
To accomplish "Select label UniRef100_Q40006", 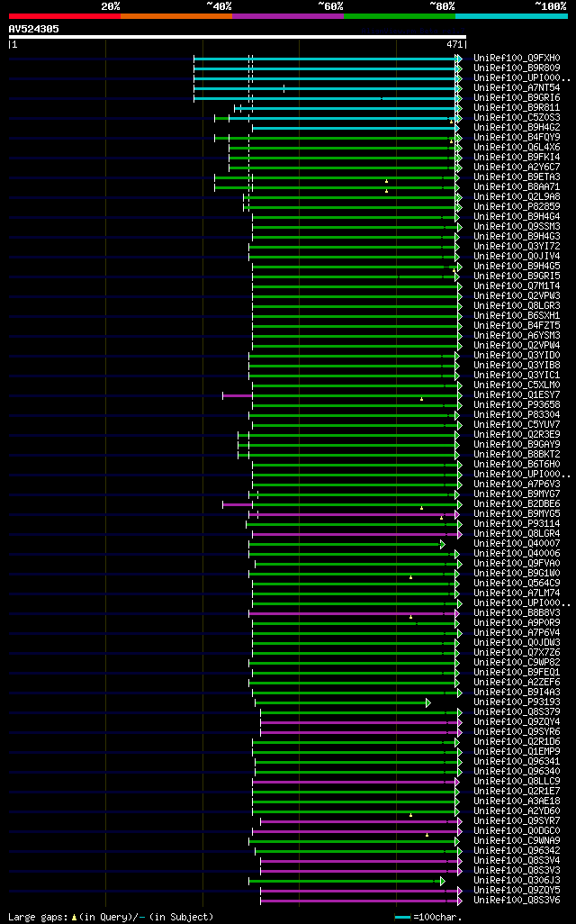I will tap(517, 553).
